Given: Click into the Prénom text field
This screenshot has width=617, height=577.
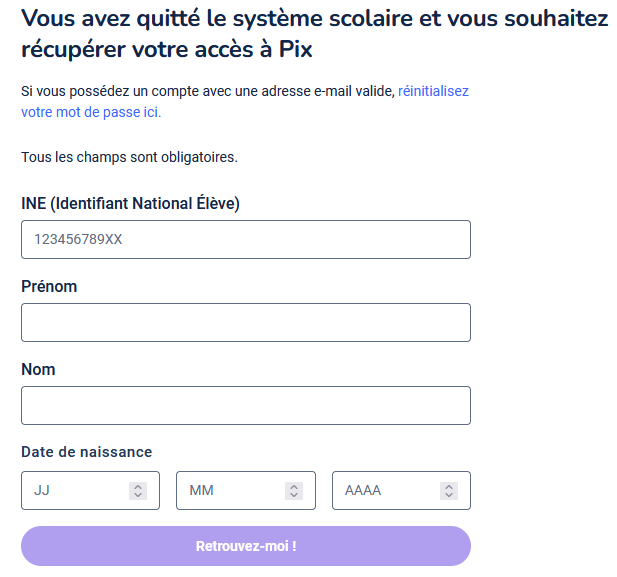Looking at the screenshot, I should (x=245, y=323).
